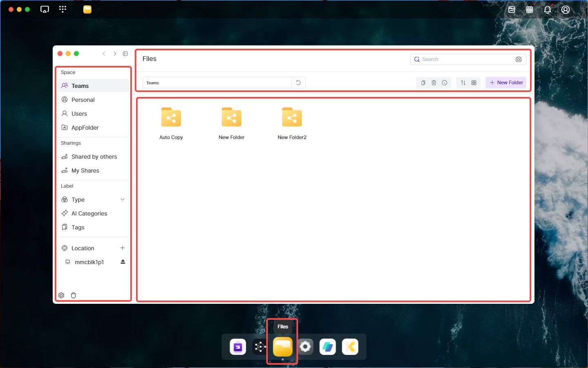Image resolution: width=588 pixels, height=368 pixels.
Task: Open the system monitor icon in top bar
Action: pos(530,9)
